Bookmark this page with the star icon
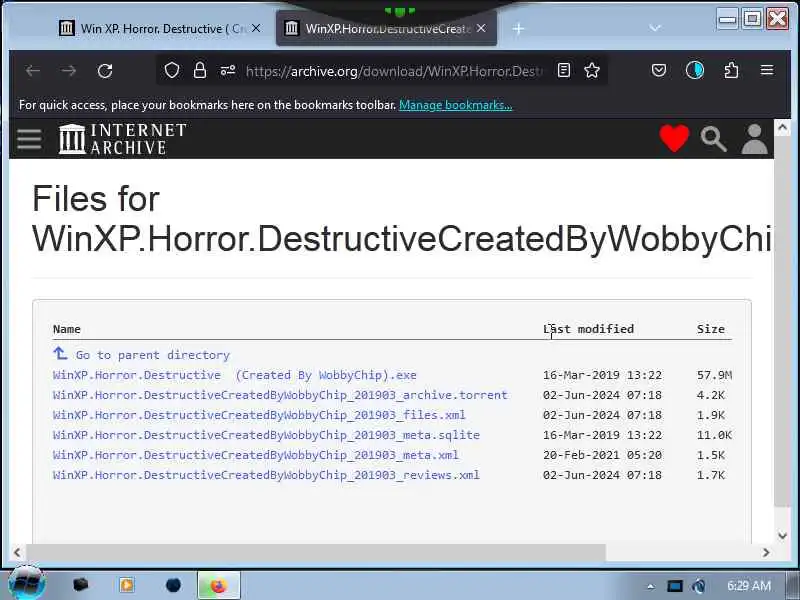Screen dimensions: 800x600 (592, 70)
